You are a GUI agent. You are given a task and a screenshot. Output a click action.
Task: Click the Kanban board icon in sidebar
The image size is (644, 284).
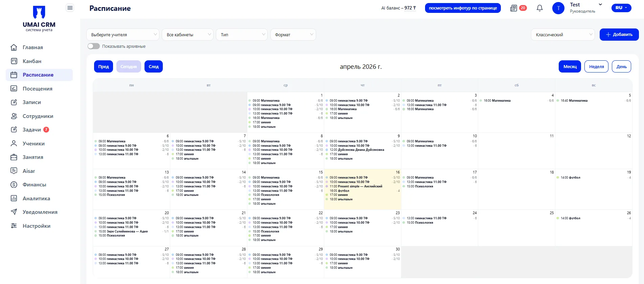[14, 61]
